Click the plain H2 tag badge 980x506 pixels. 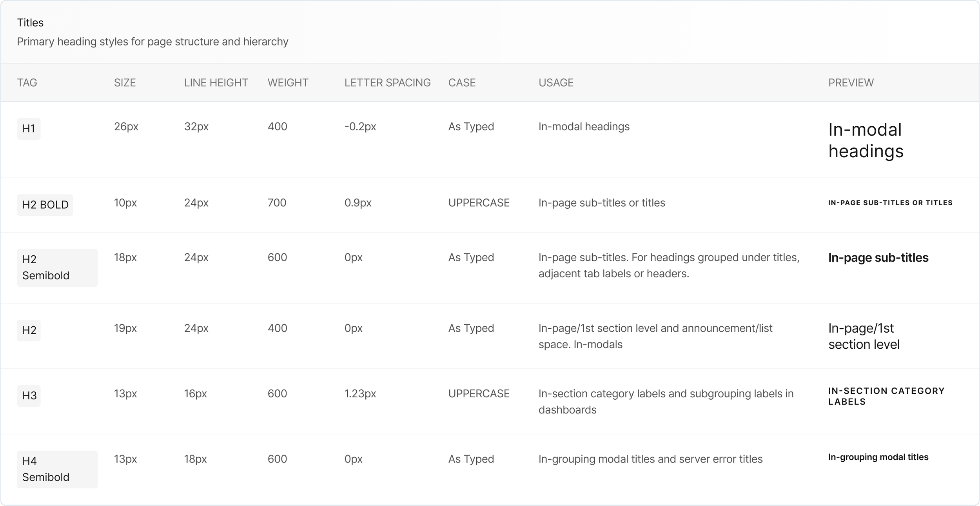pyautogui.click(x=29, y=330)
